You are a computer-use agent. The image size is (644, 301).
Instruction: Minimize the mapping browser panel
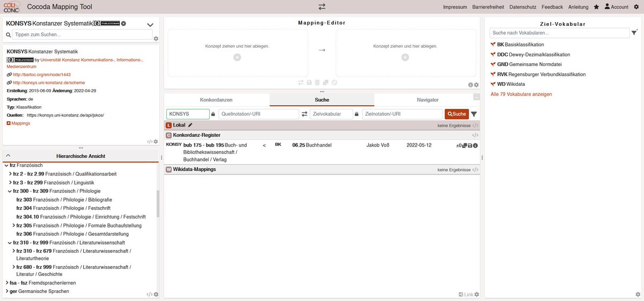tap(477, 97)
